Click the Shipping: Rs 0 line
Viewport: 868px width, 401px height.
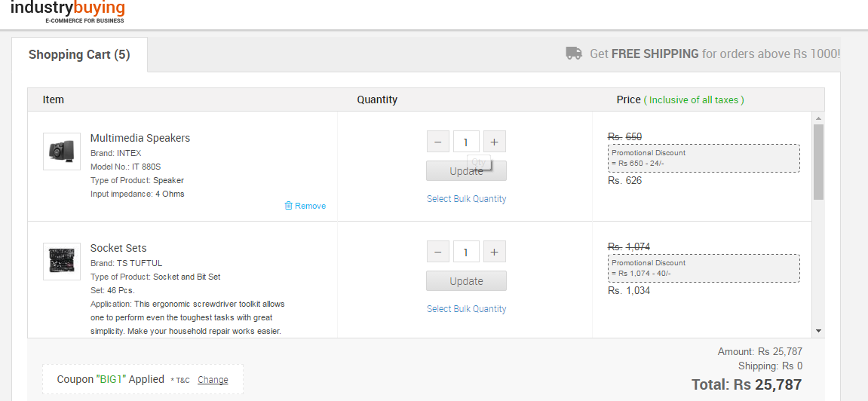(x=770, y=366)
